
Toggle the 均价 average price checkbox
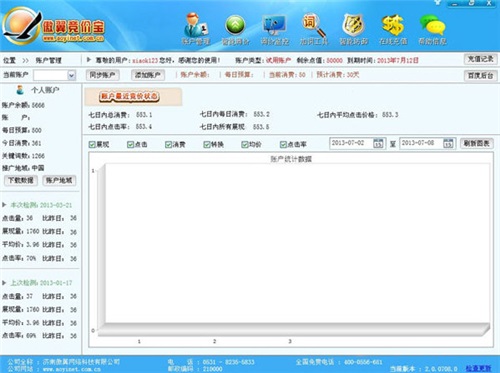coord(245,144)
